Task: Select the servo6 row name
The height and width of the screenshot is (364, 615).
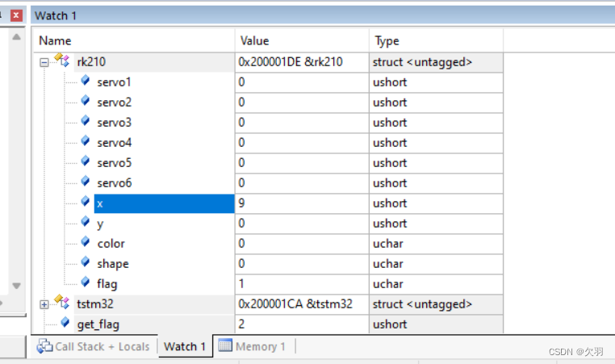Action: point(114,183)
